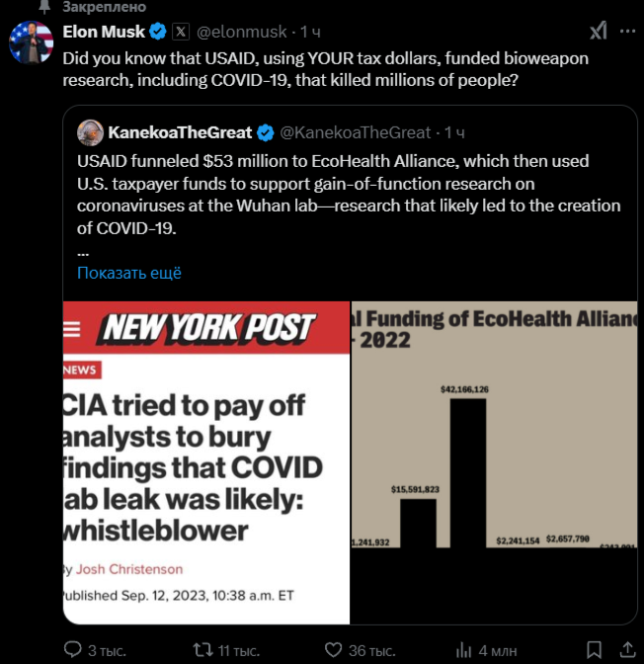644x664 pixels.
Task: Open KanekoaTheGreat's small avatar
Action: click(91, 132)
